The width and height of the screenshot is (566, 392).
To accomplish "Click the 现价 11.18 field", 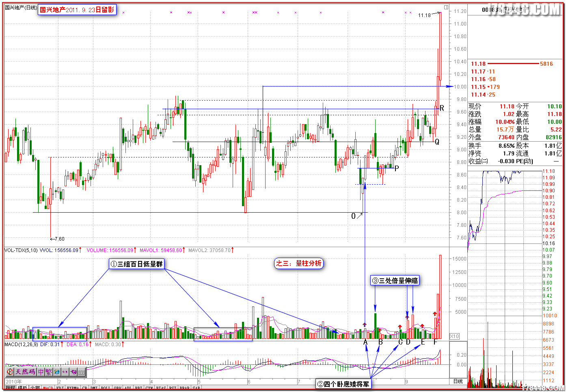I will click(x=492, y=106).
